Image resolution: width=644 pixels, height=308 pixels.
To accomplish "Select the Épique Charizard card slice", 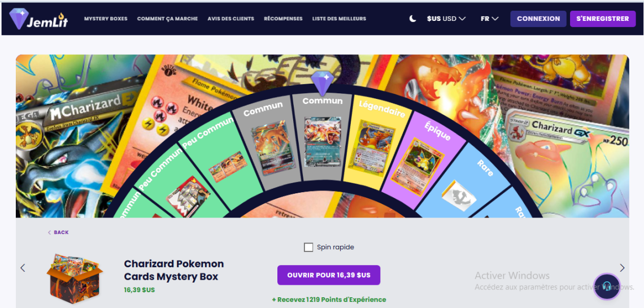I will [x=418, y=166].
